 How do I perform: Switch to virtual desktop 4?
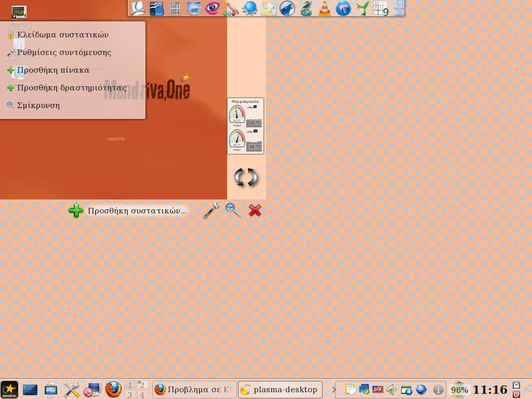pyautogui.click(x=142, y=395)
